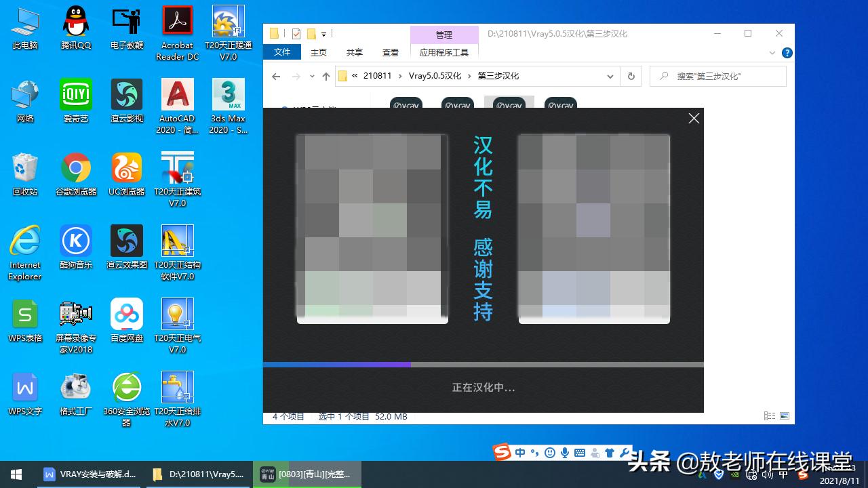Click the refresh button beside the address bar
The height and width of the screenshot is (488, 868).
coord(630,76)
